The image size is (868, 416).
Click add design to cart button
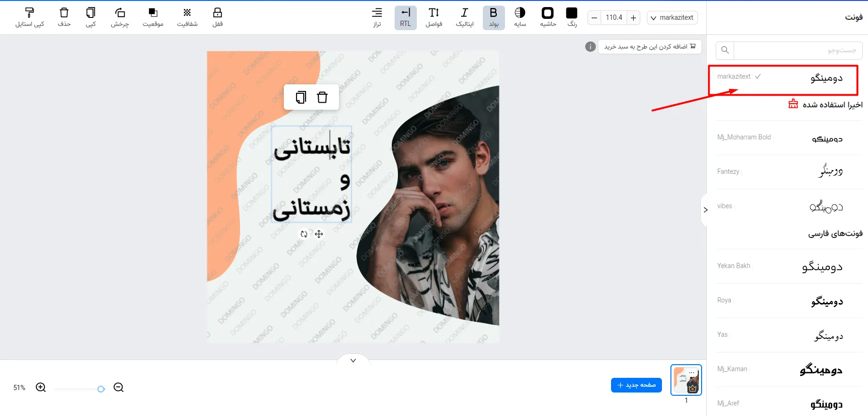650,47
